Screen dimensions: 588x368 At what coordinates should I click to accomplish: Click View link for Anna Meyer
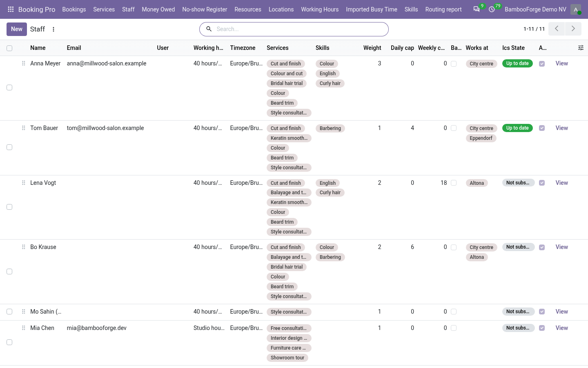pos(562,63)
